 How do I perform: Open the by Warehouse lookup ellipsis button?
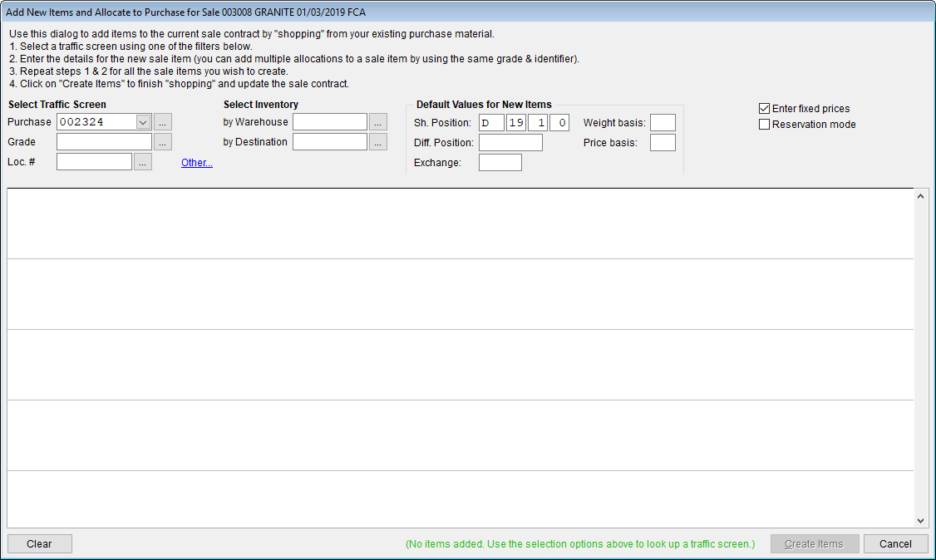(x=378, y=122)
